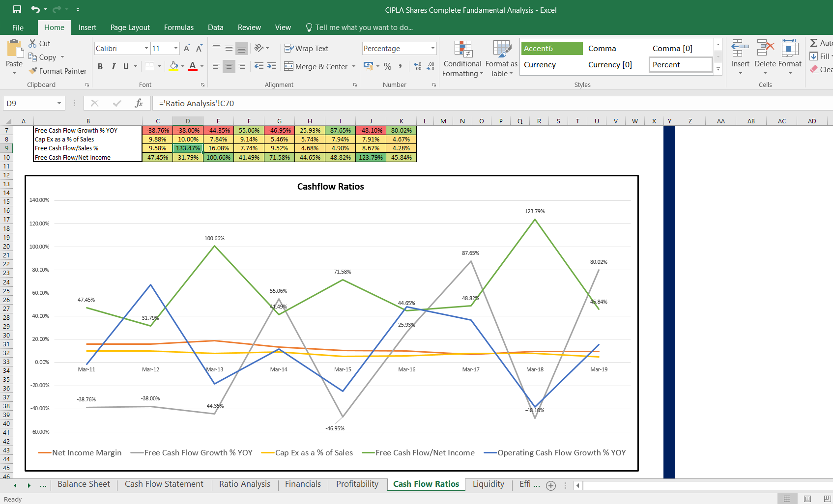The image size is (833, 504).
Task: Click the Insert Function fx icon
Action: pyautogui.click(x=139, y=103)
